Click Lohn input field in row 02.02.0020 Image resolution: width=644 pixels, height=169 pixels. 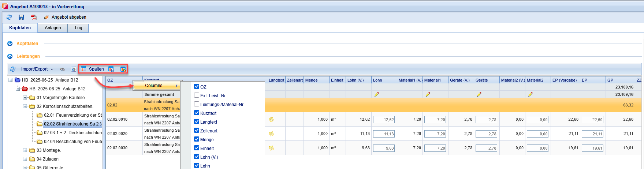(384, 134)
